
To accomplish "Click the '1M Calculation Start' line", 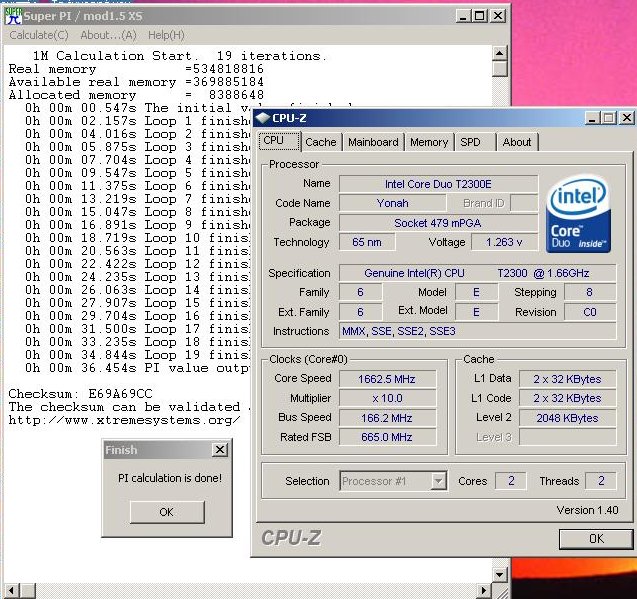I will [180, 56].
